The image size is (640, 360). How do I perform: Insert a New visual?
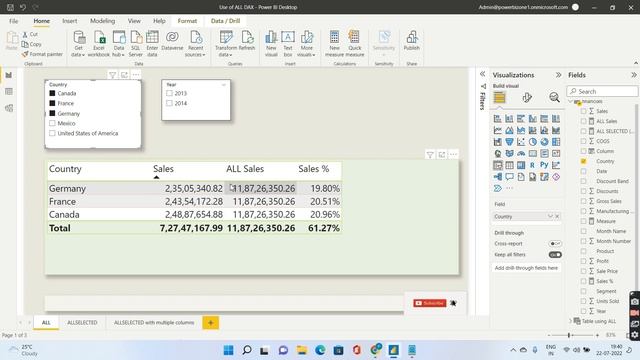[271, 43]
